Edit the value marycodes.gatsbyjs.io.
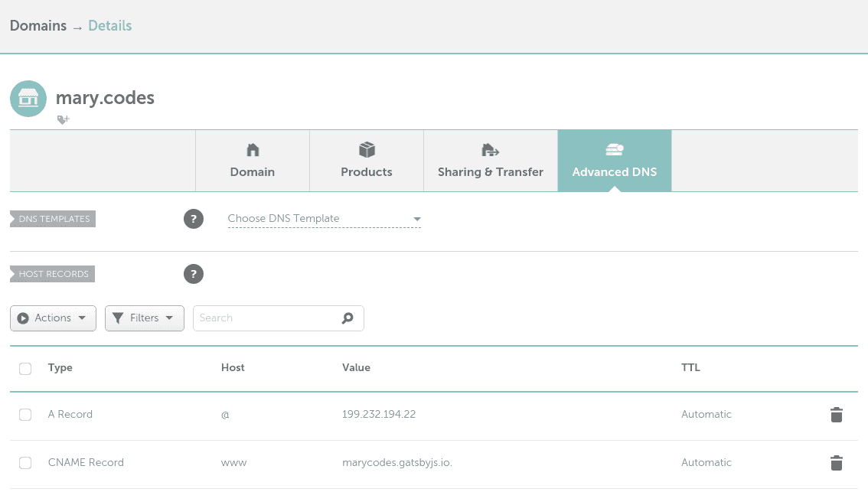This screenshot has width=868, height=492. tap(397, 463)
